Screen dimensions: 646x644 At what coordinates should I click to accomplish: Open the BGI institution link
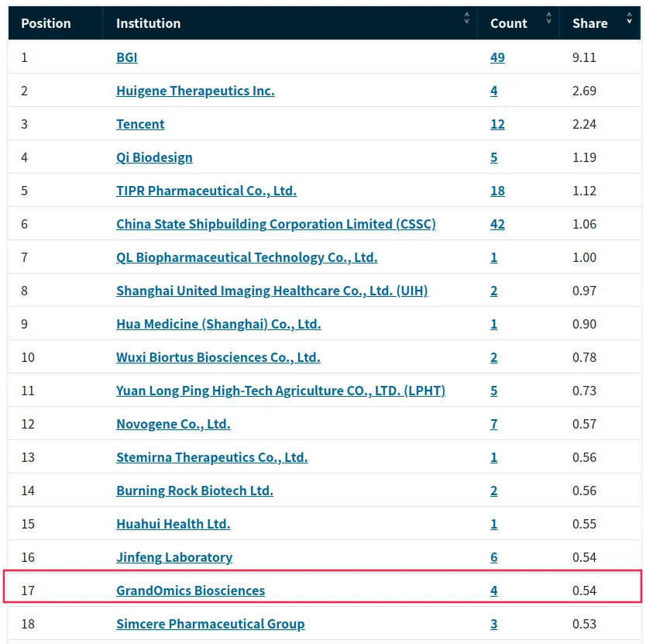(127, 57)
